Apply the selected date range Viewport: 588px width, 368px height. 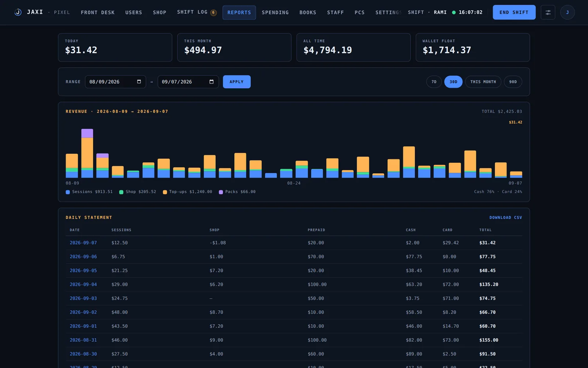[x=237, y=82]
